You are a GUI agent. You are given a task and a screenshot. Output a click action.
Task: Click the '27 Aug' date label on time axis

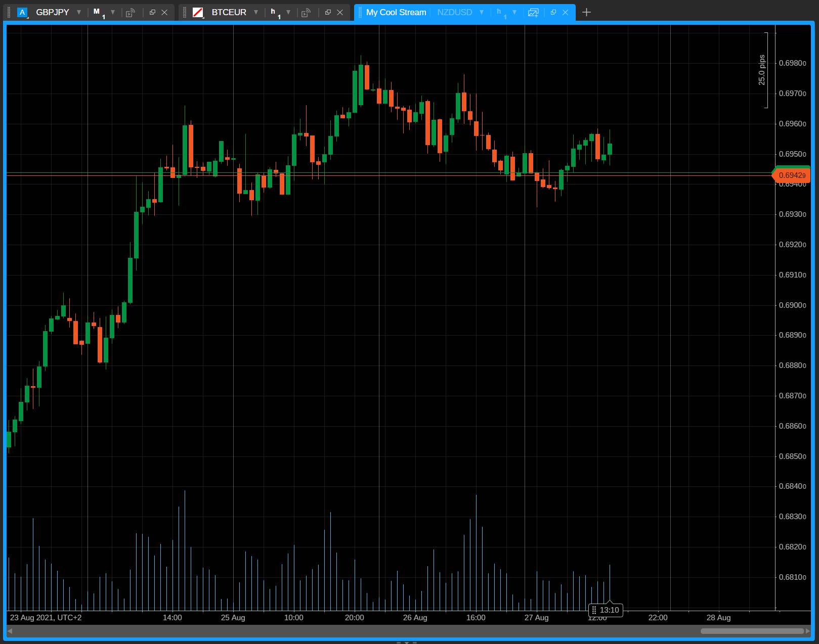click(537, 618)
